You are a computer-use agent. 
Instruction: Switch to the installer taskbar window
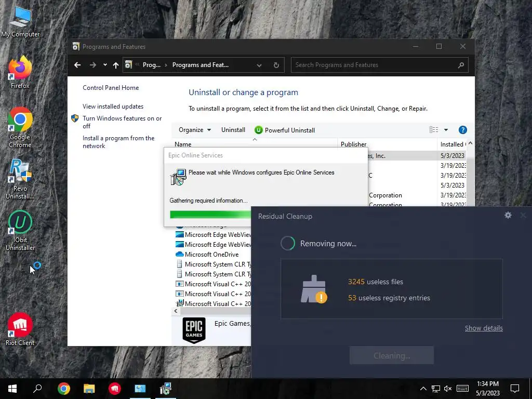166,389
